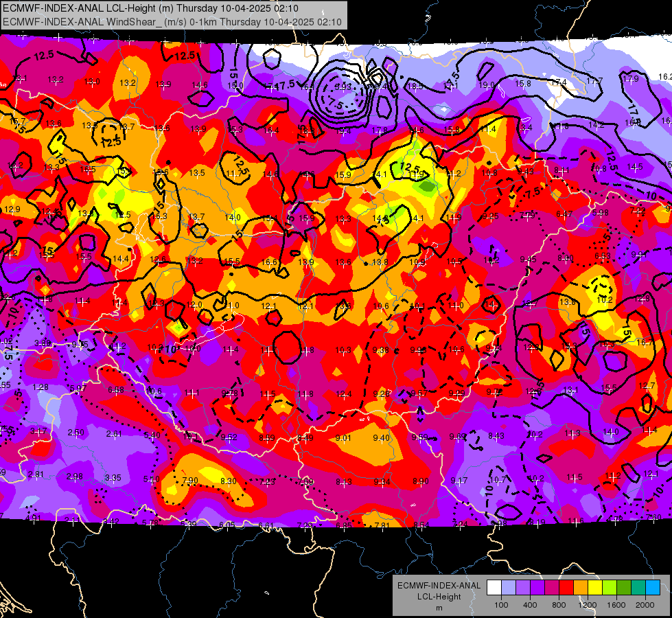The image size is (672, 618).
Task: Select the yellow legend swatch after 1200
Action: pyautogui.click(x=595, y=588)
